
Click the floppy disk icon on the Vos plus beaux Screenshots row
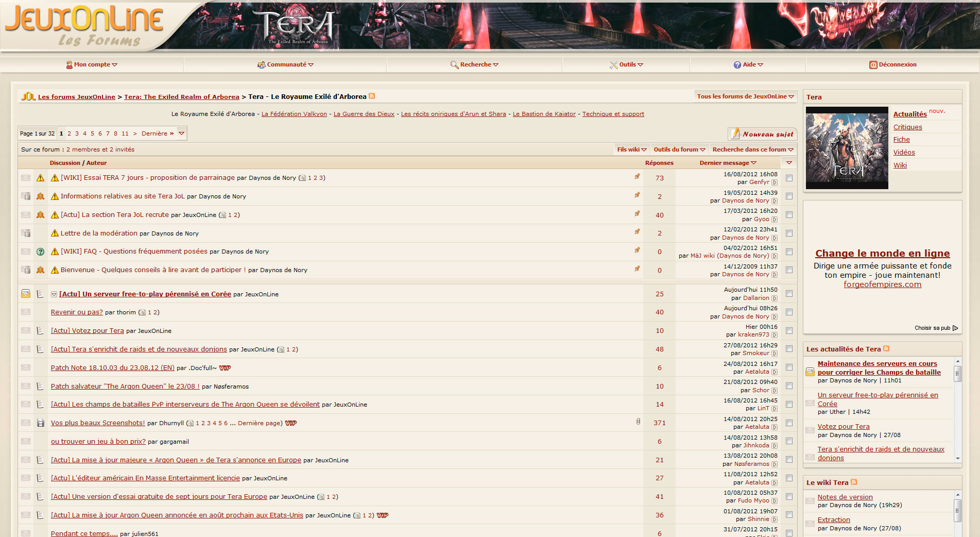(41, 423)
